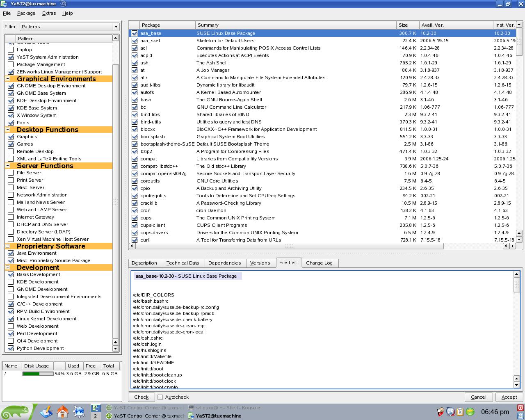Open the Package menu
The width and height of the screenshot is (525, 420).
[26, 13]
